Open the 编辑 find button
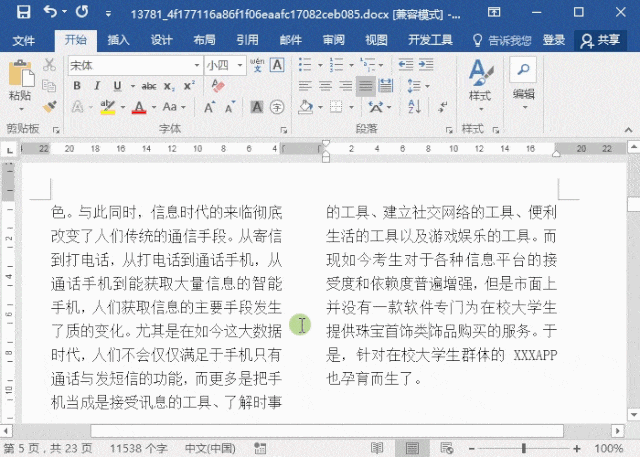 [523, 83]
